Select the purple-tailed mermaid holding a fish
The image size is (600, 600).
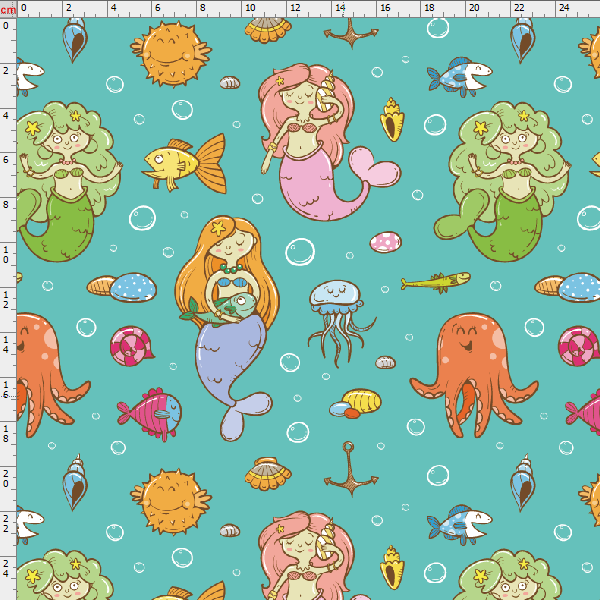(227, 328)
